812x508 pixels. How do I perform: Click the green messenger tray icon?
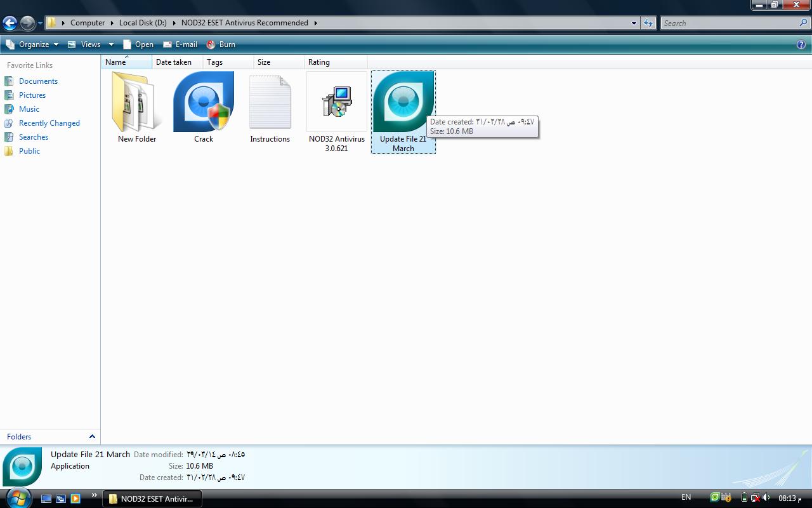tap(715, 497)
